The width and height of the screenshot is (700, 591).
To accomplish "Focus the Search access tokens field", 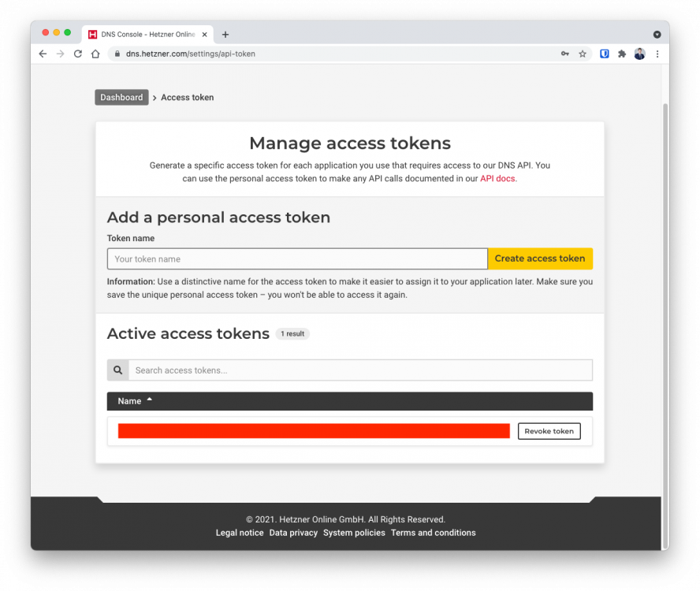I will [x=360, y=370].
